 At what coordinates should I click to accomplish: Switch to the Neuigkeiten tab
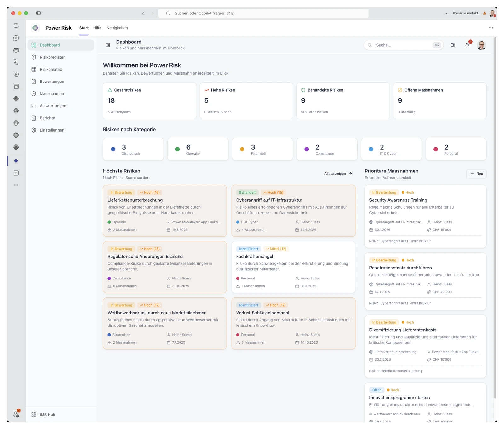coord(117,28)
